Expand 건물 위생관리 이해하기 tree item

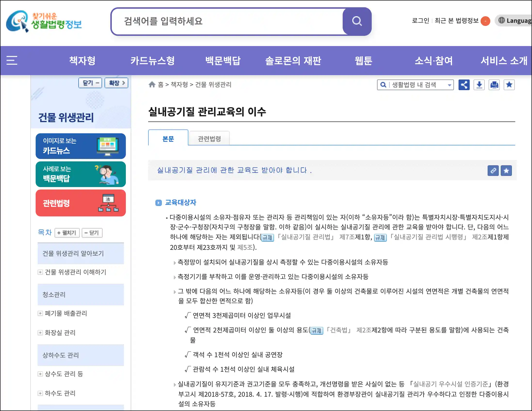[x=40, y=272]
